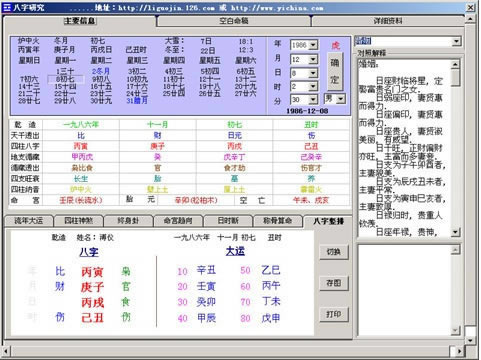Switch to the 流年大运 tab
The width and height of the screenshot is (481, 360).
pos(29,221)
